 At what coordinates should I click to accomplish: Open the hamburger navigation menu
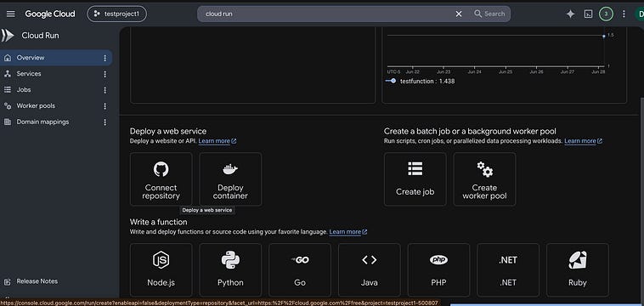[11, 14]
